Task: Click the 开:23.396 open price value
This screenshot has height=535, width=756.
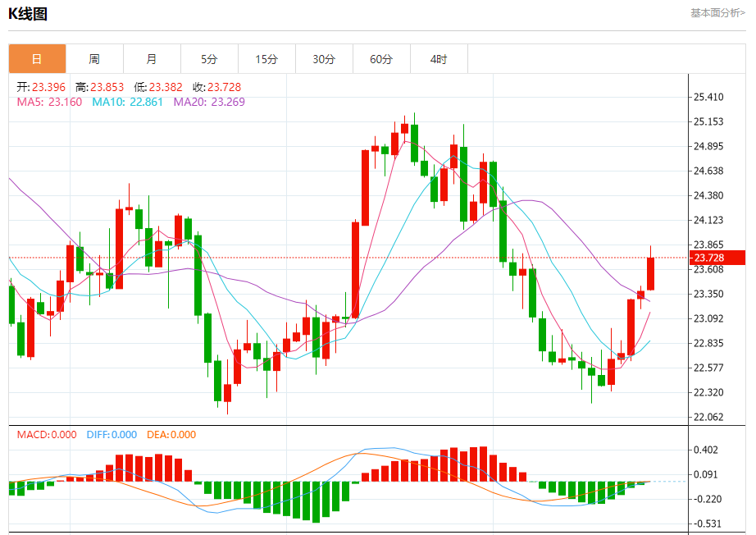Action: (x=41, y=87)
